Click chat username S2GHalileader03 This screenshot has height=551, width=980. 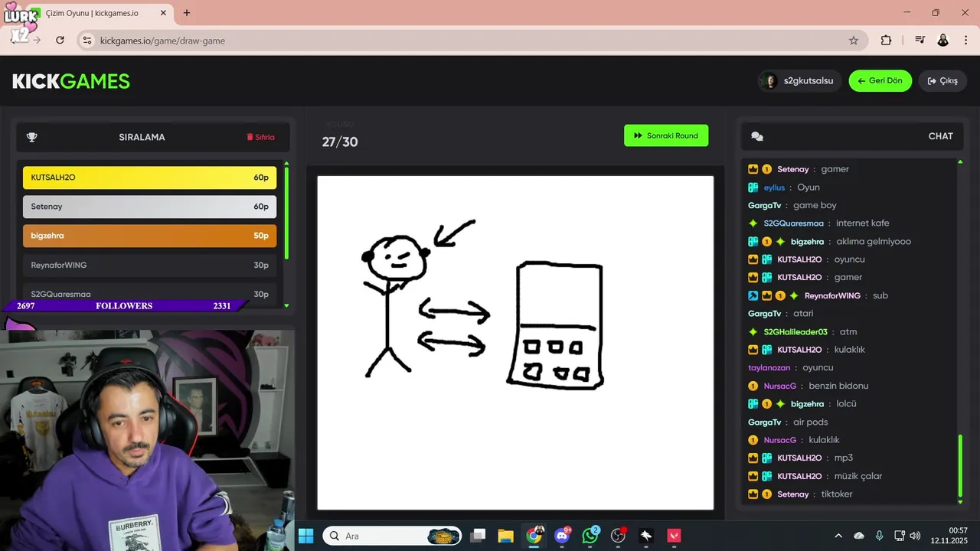795,332
